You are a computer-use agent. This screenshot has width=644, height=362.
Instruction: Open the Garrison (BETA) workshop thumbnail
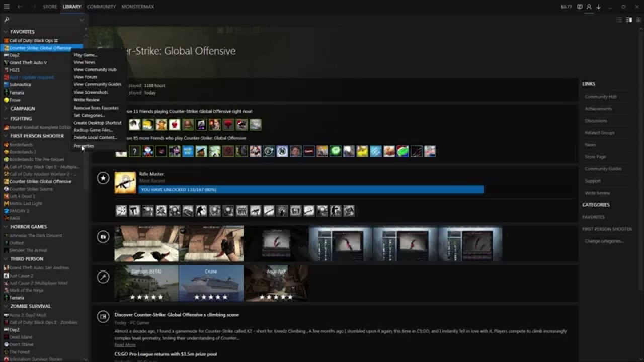click(146, 284)
